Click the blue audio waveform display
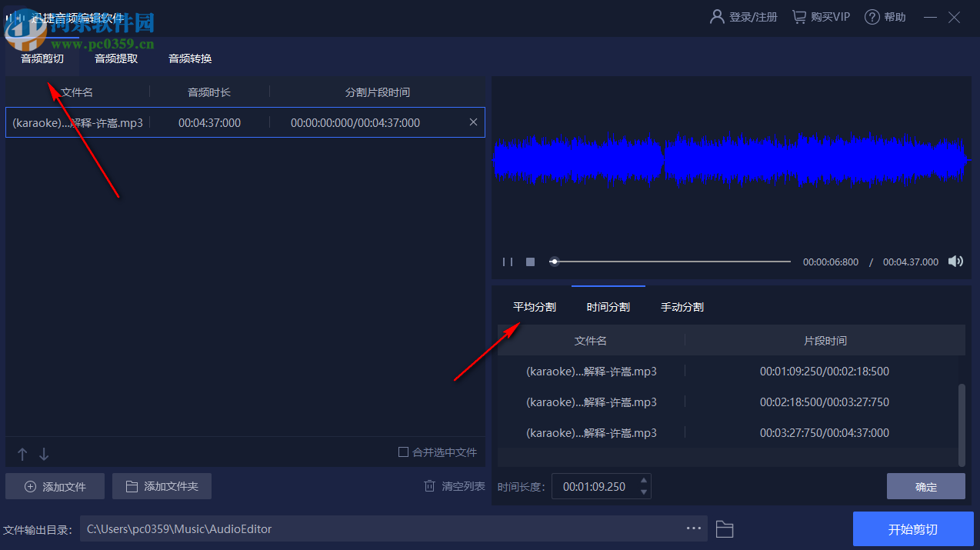This screenshot has height=550, width=980. [731, 160]
